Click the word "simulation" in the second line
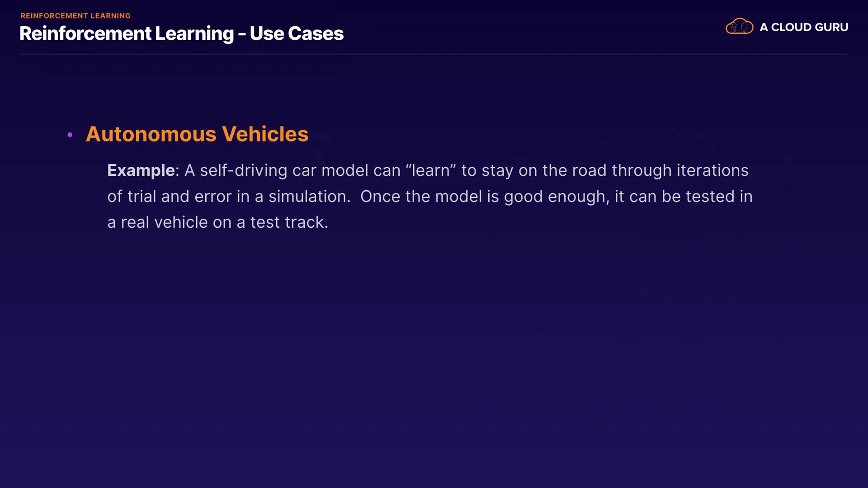 tap(307, 197)
